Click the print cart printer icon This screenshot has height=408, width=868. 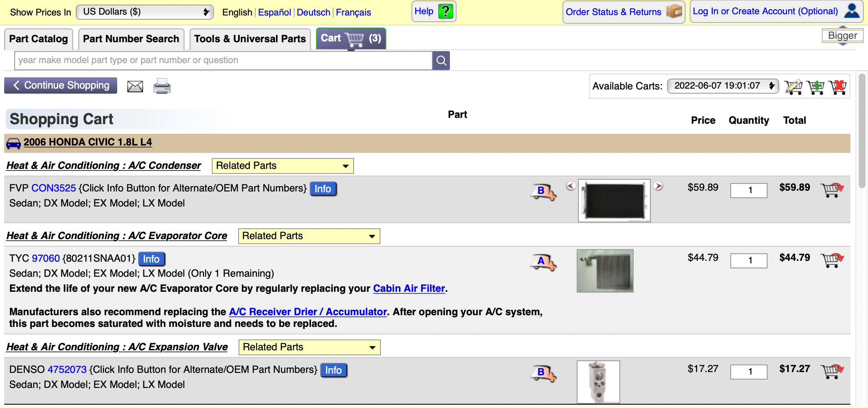[162, 86]
